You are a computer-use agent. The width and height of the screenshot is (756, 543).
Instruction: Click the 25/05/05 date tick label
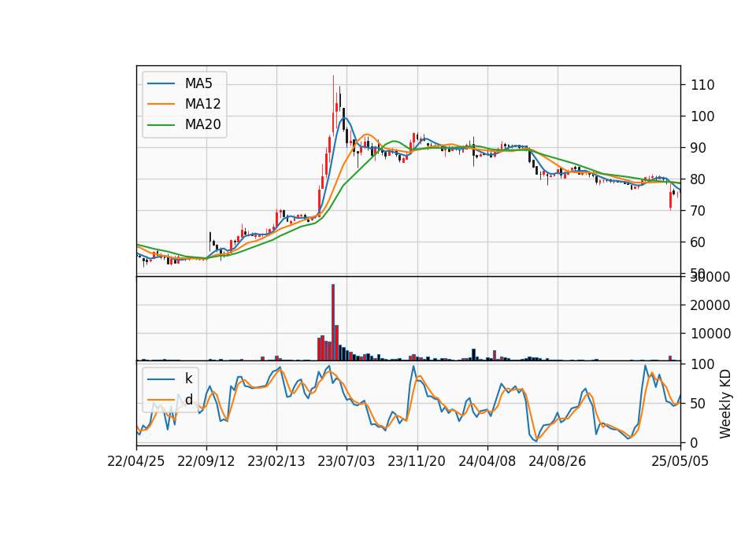coord(680,461)
